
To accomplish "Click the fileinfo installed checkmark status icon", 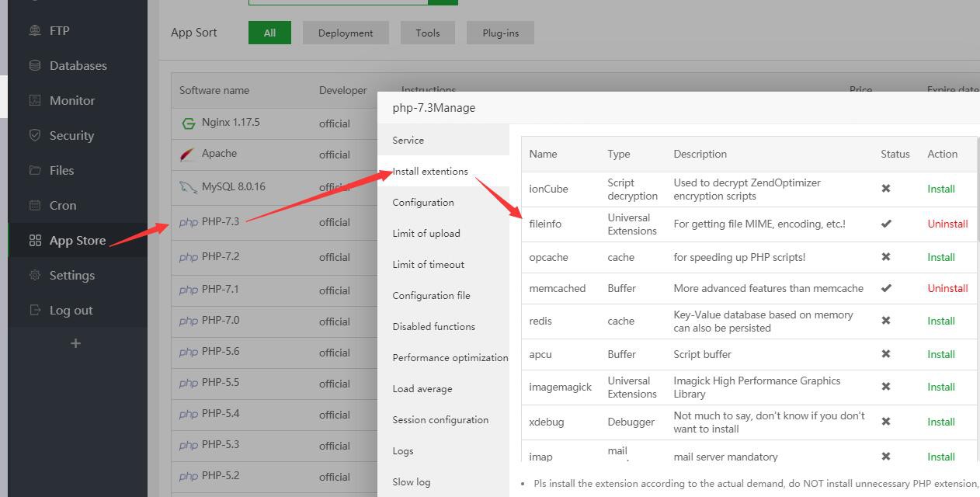I will coord(886,224).
